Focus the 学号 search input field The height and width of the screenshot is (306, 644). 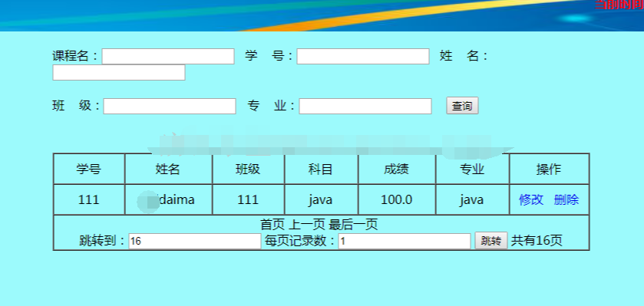[x=362, y=56]
